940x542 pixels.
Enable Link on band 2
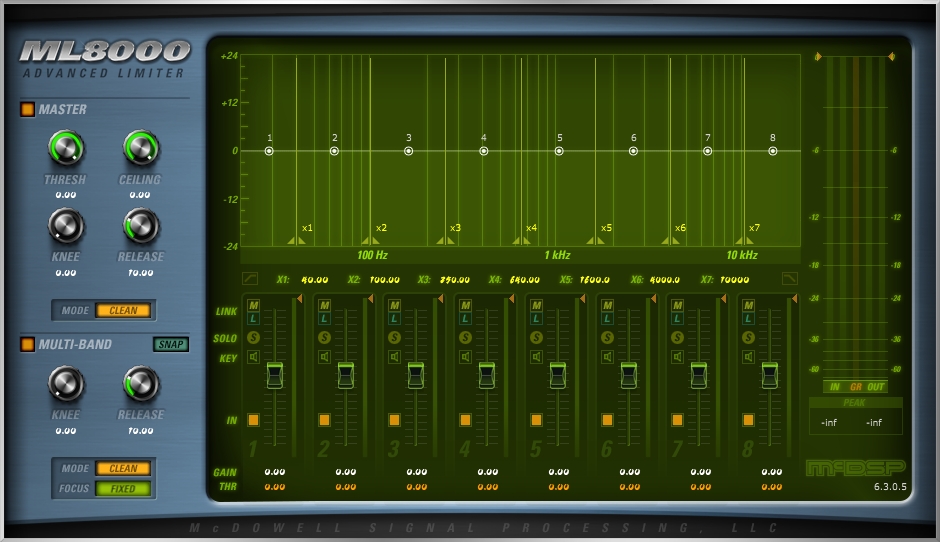(324, 318)
